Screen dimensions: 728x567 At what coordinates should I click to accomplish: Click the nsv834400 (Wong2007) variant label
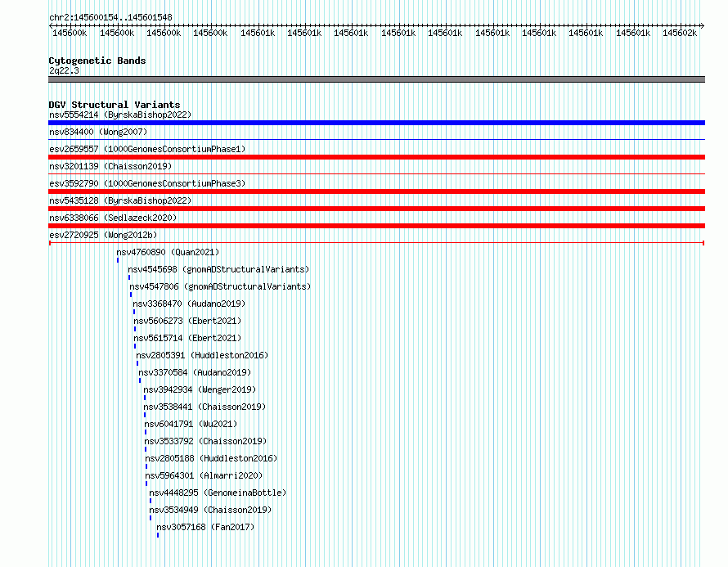pyautogui.click(x=98, y=132)
